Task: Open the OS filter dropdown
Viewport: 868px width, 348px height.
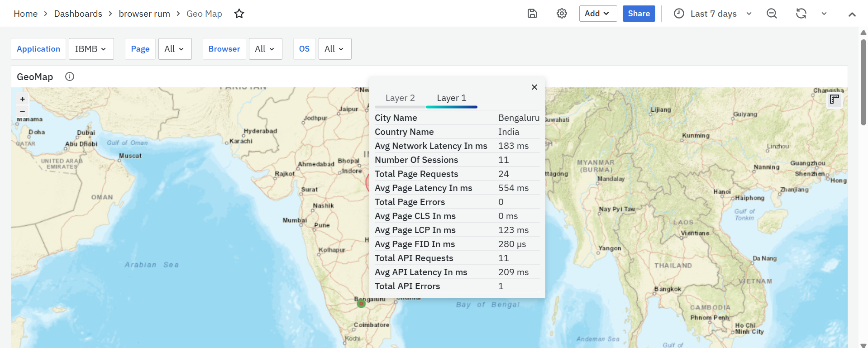Action: [334, 49]
